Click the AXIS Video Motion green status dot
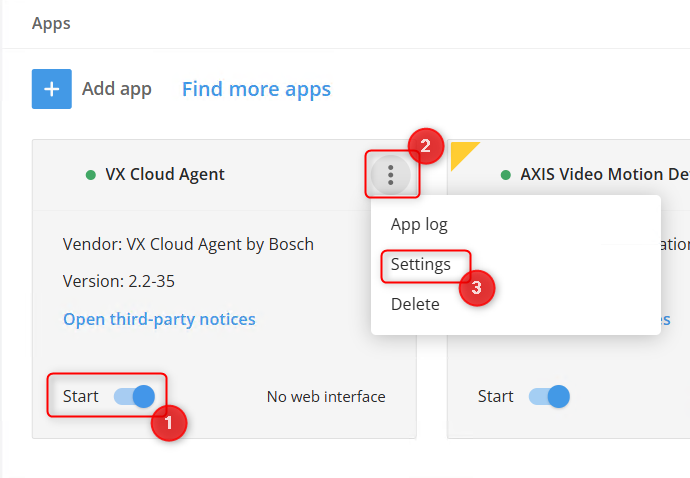This screenshot has height=478, width=690. (506, 175)
